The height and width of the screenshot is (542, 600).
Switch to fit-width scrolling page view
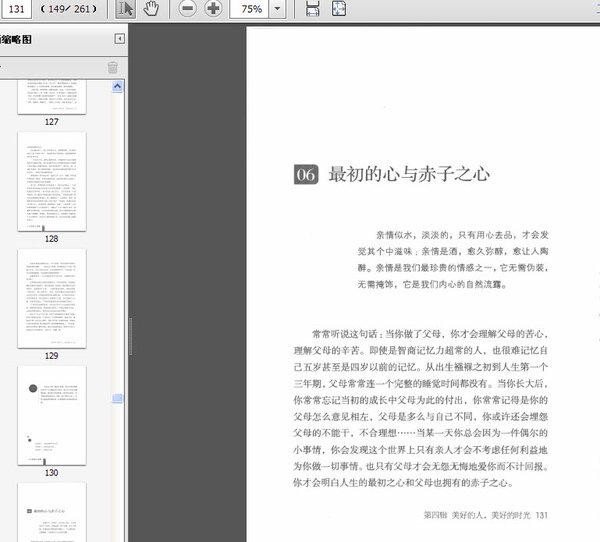point(313,8)
